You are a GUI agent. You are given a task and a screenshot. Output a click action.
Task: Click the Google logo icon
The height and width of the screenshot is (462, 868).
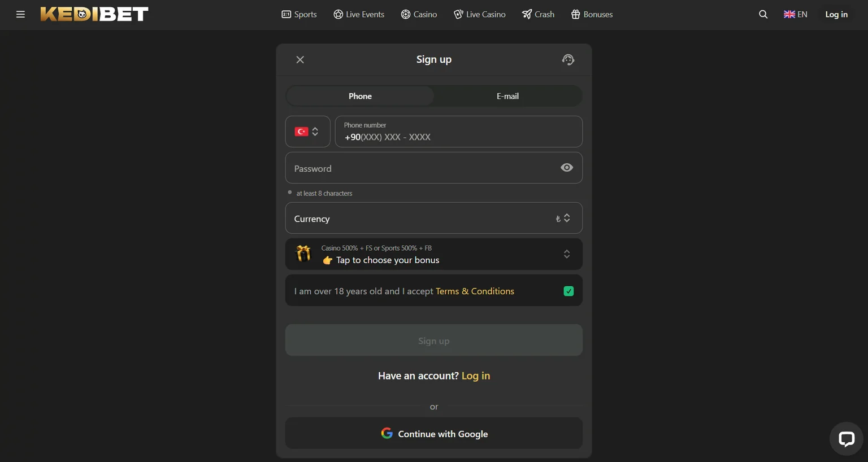pyautogui.click(x=387, y=433)
